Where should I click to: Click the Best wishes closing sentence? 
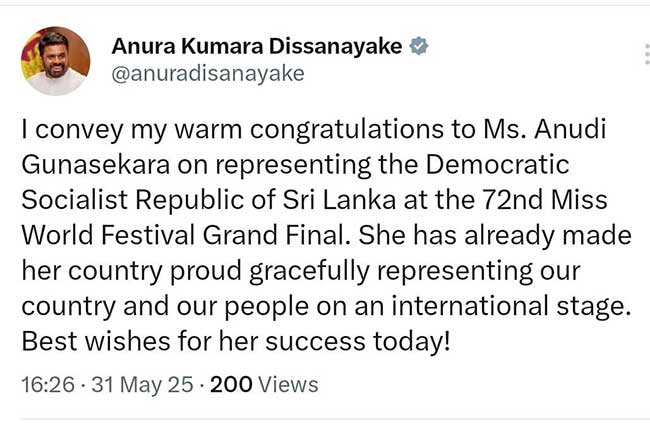[236, 342]
